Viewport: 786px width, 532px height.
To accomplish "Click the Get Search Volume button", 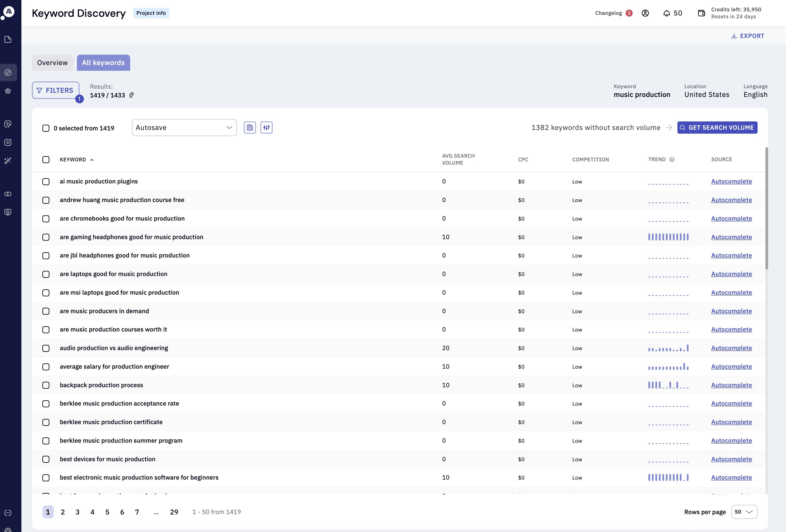I will pyautogui.click(x=717, y=128).
